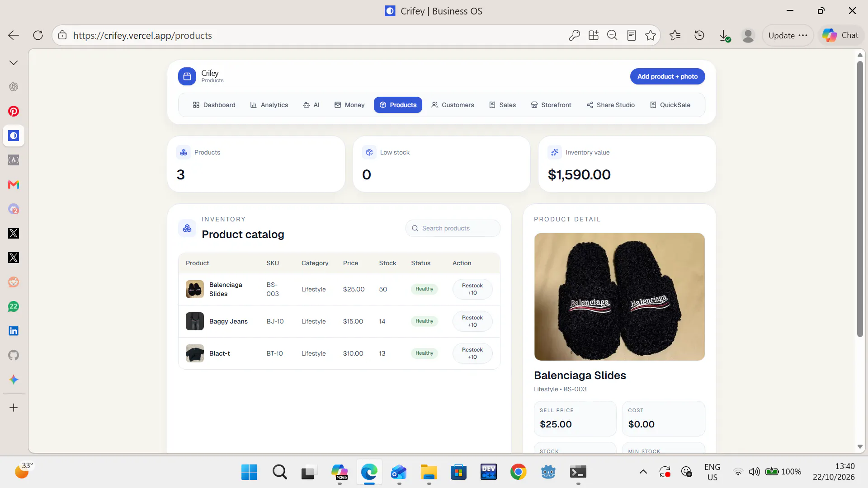Open Copilot Chat button

840,35
